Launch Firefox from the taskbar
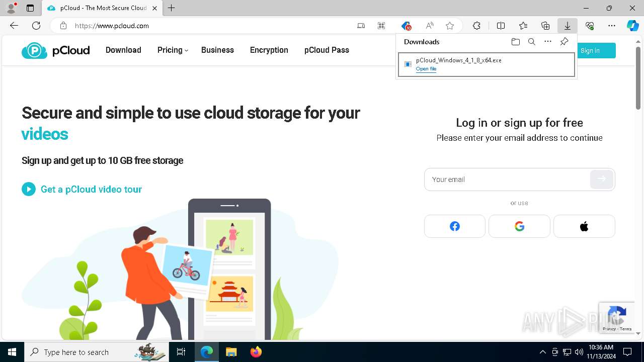The width and height of the screenshot is (644, 362). (256, 352)
